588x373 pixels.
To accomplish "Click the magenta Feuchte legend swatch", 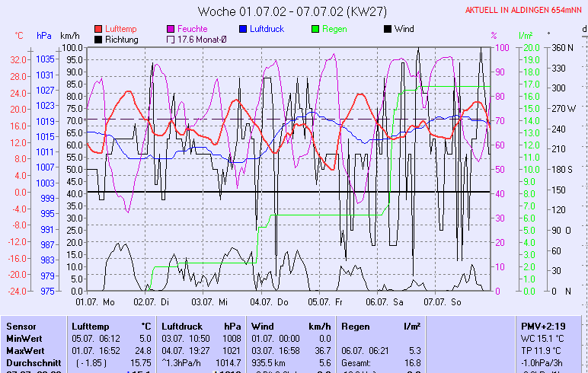I will [170, 29].
